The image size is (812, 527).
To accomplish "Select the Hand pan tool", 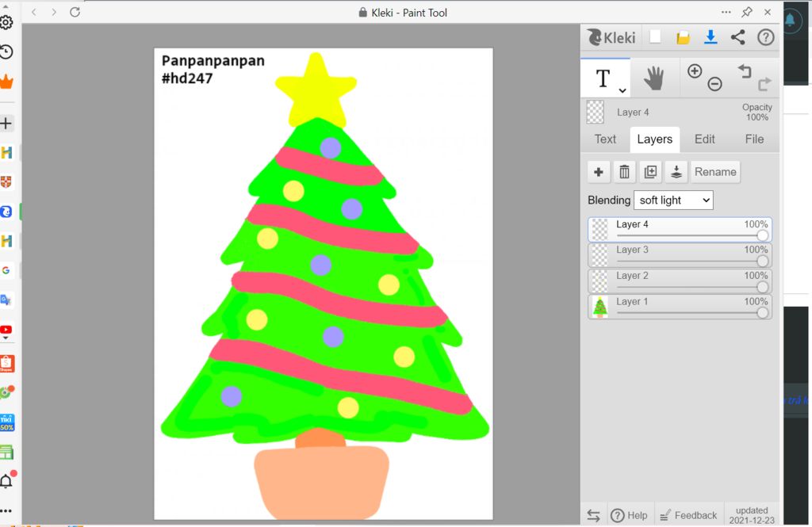I will coord(654,78).
